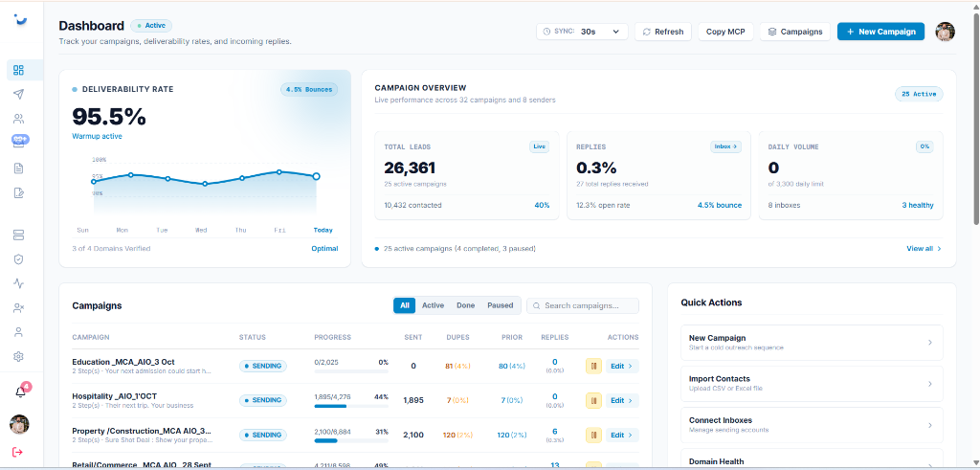The height and width of the screenshot is (470, 980).
Task: Open the shield domain health icon
Action: [19, 258]
